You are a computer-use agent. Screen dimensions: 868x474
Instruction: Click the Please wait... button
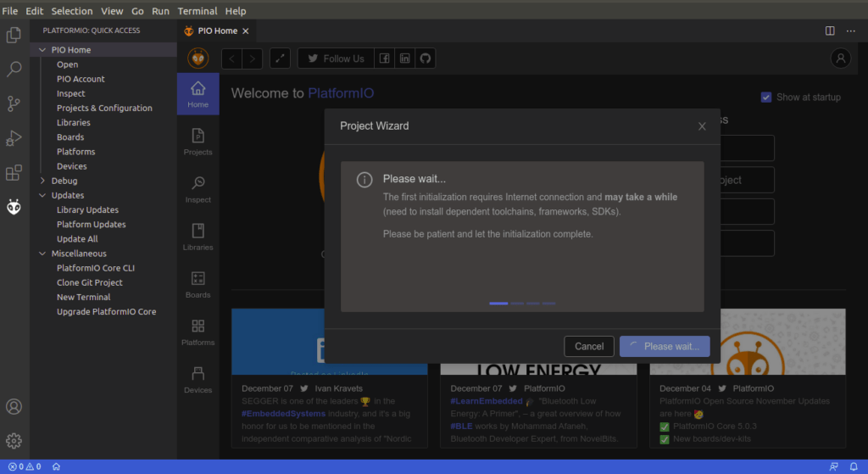coord(665,347)
